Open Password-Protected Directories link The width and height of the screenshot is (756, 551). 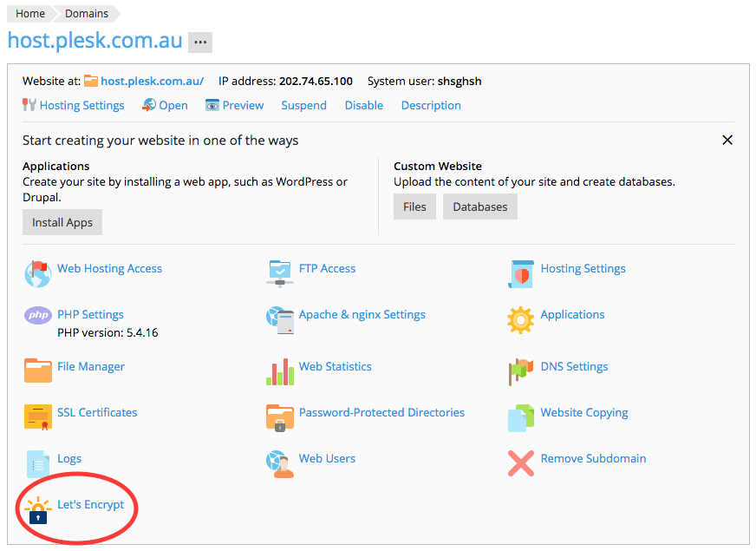pyautogui.click(x=381, y=412)
